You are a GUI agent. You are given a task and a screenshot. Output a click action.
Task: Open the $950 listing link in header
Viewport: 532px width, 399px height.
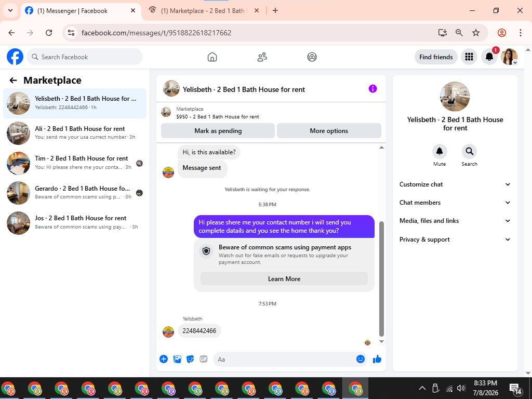click(218, 117)
